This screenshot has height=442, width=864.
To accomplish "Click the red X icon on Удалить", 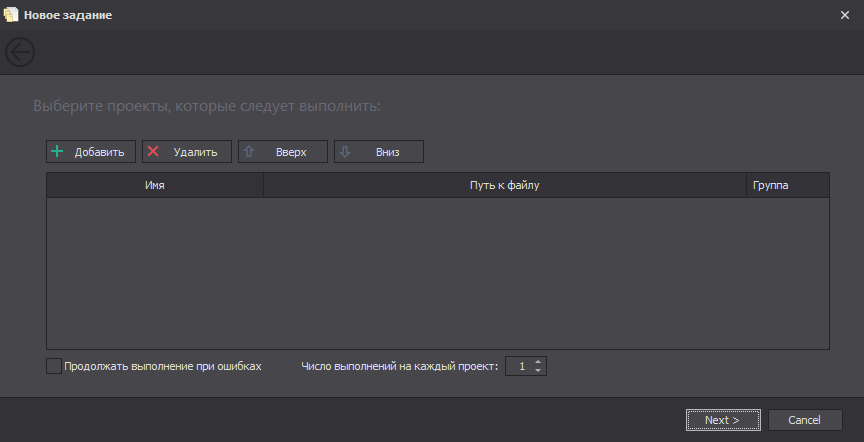I will coord(153,152).
